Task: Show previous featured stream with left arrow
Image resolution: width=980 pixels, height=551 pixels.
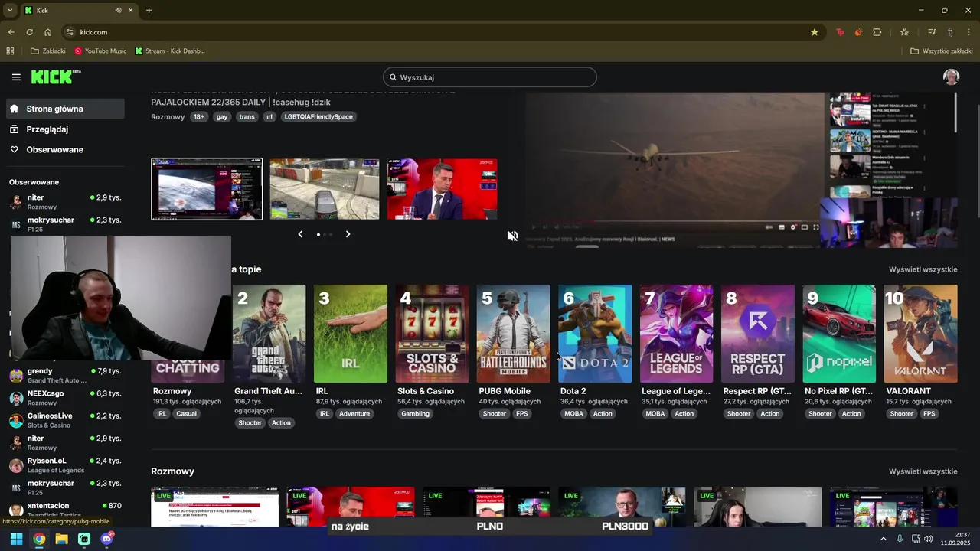Action: coord(300,234)
